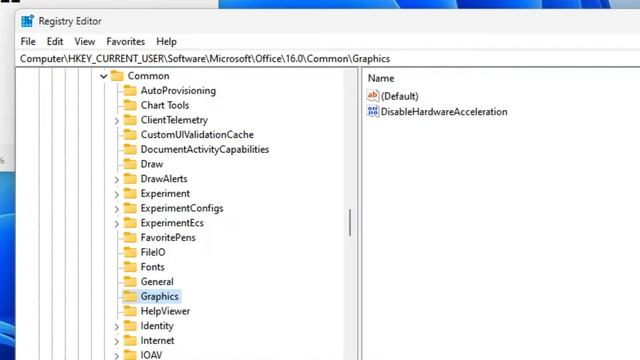The height and width of the screenshot is (360, 640).
Task: Click the registry path address bar
Action: [x=329, y=59]
